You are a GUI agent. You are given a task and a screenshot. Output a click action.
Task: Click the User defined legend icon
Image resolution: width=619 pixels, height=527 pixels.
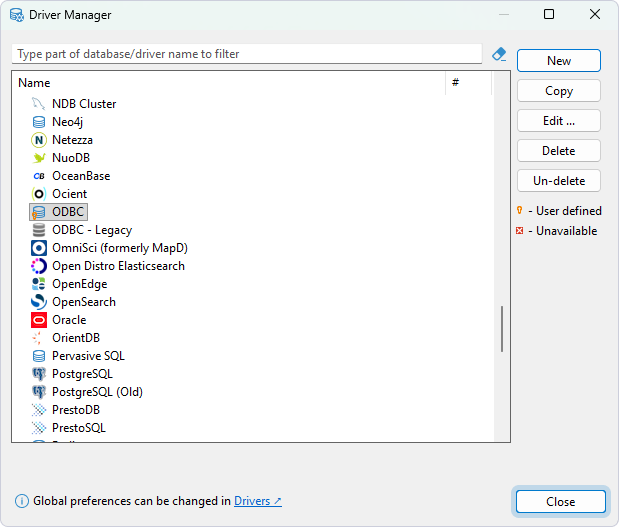(520, 210)
